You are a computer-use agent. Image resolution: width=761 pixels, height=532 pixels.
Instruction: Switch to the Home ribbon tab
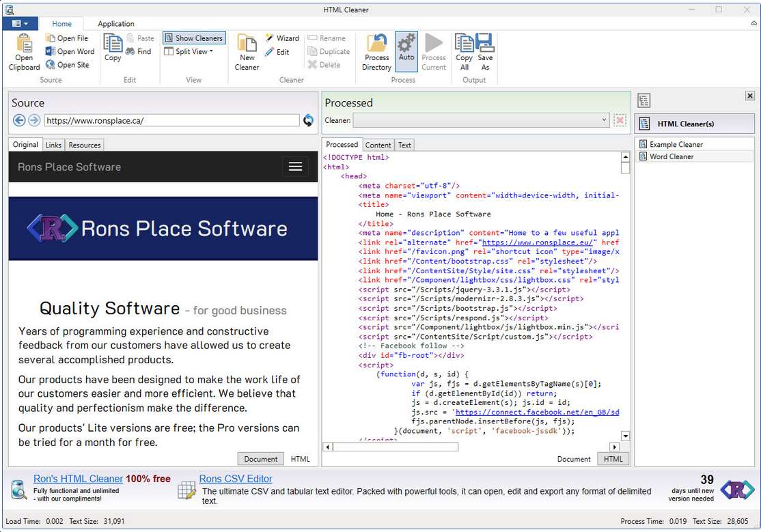tap(61, 24)
